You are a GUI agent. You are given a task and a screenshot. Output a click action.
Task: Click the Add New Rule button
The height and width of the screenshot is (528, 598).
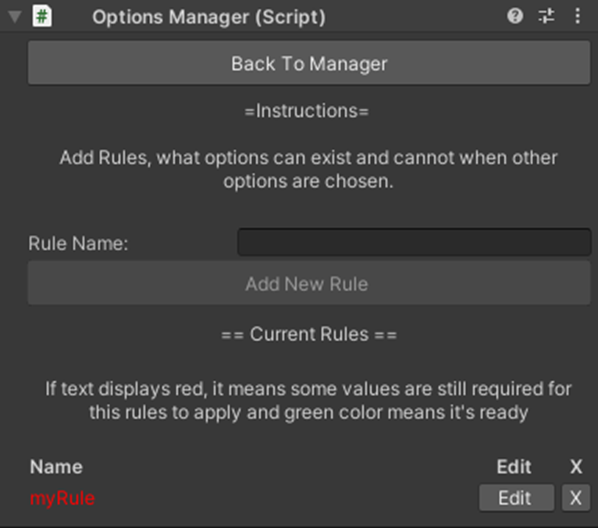(x=309, y=283)
